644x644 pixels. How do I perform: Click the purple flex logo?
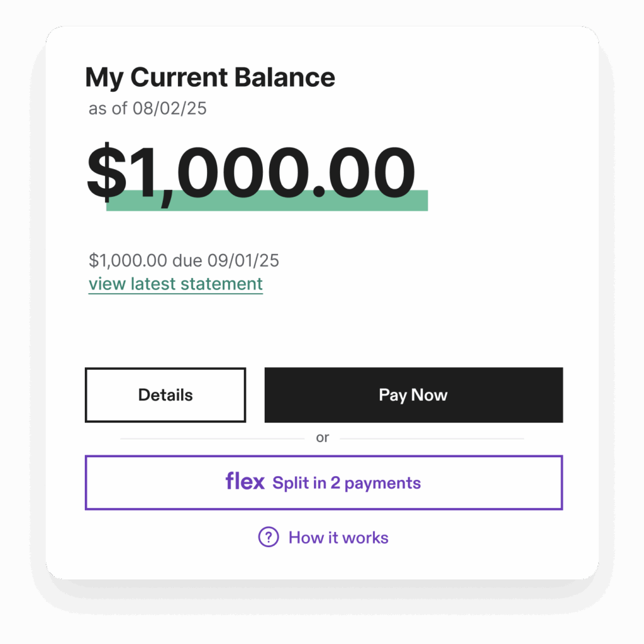click(245, 482)
